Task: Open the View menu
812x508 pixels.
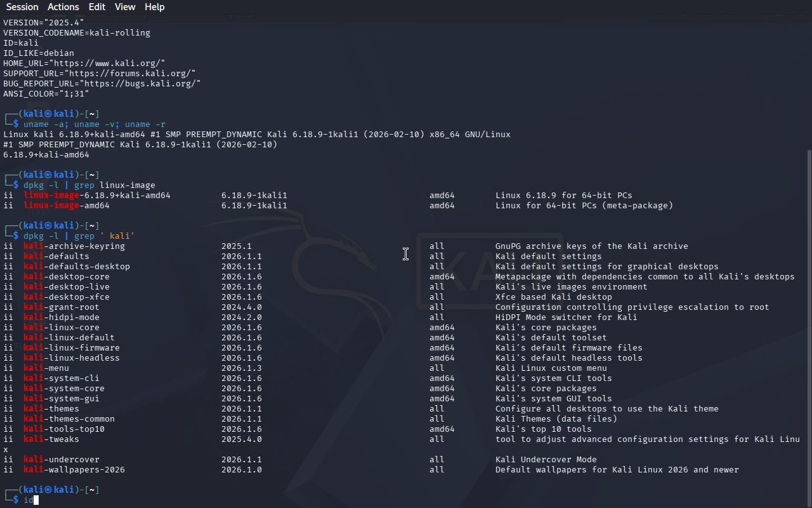Action: tap(125, 7)
